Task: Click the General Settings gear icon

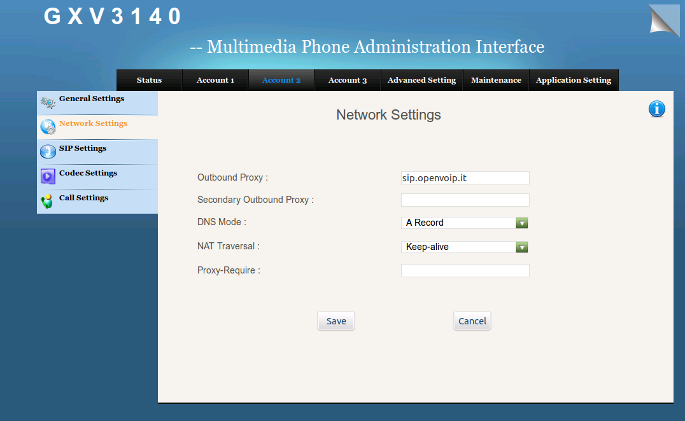Action: (x=48, y=102)
